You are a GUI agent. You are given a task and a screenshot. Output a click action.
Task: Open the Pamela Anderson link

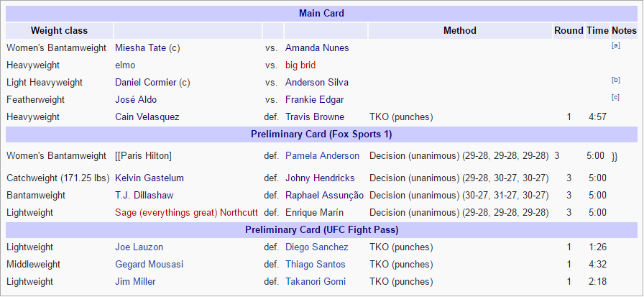(x=323, y=156)
